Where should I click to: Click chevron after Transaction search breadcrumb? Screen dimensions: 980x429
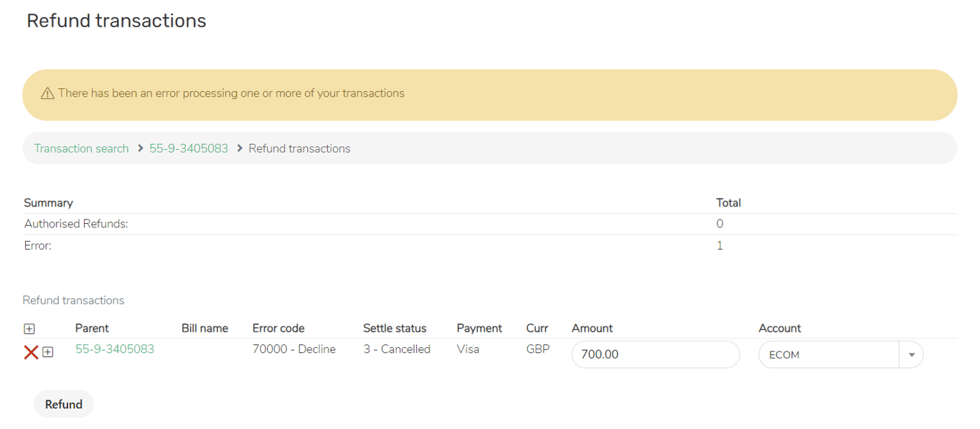(141, 148)
